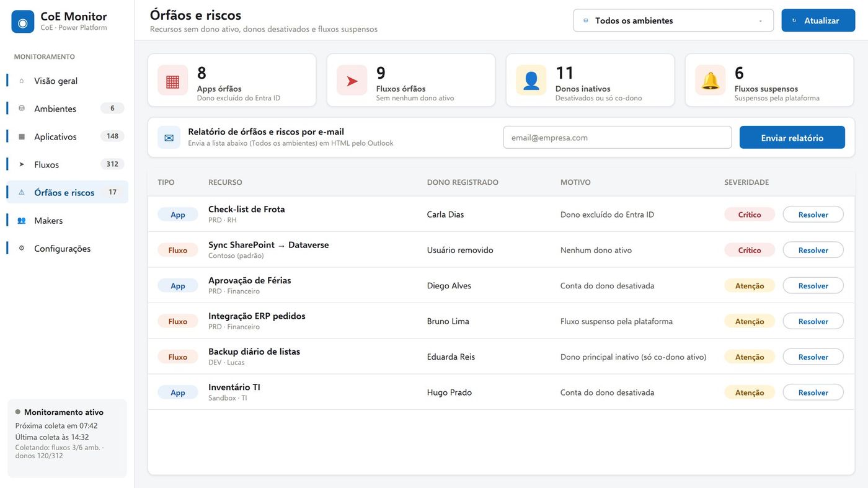The width and height of the screenshot is (868, 488).
Task: Click the Atualizar button
Action: 818,20
